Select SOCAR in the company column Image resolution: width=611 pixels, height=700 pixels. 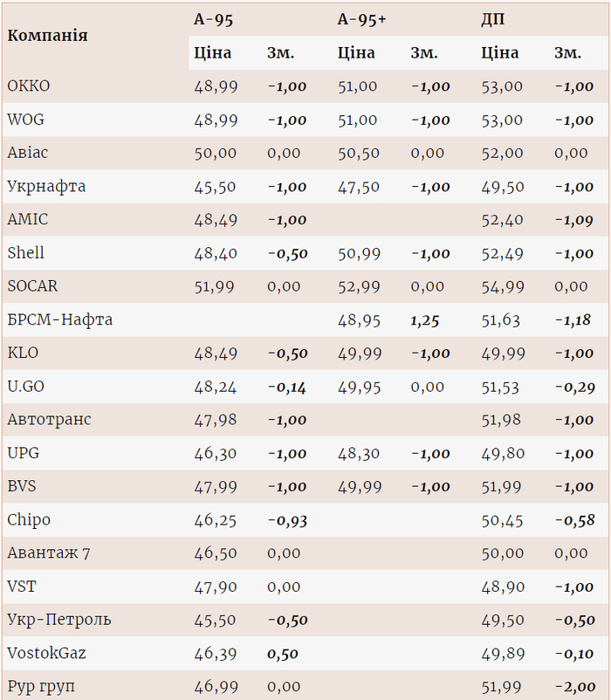[32, 286]
